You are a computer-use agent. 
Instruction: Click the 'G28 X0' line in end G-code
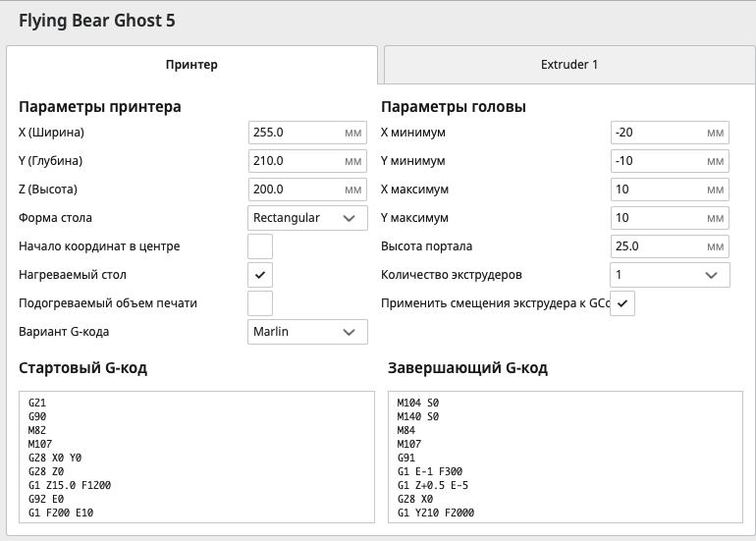click(415, 499)
